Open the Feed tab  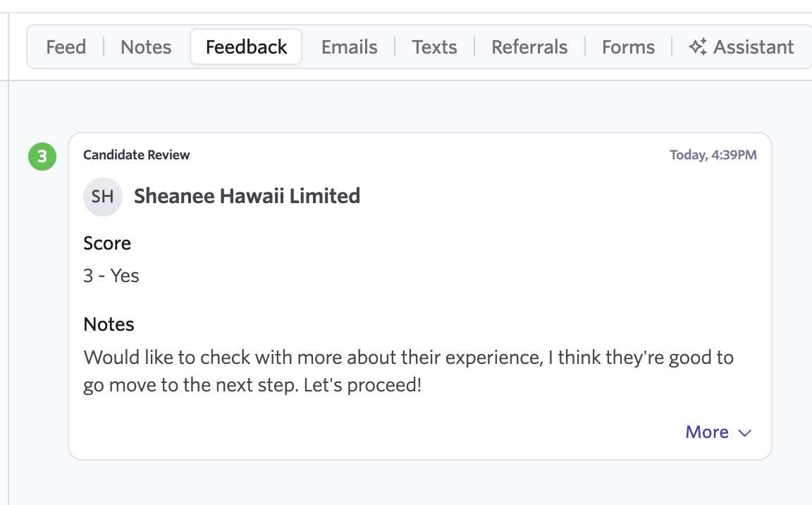(66, 47)
